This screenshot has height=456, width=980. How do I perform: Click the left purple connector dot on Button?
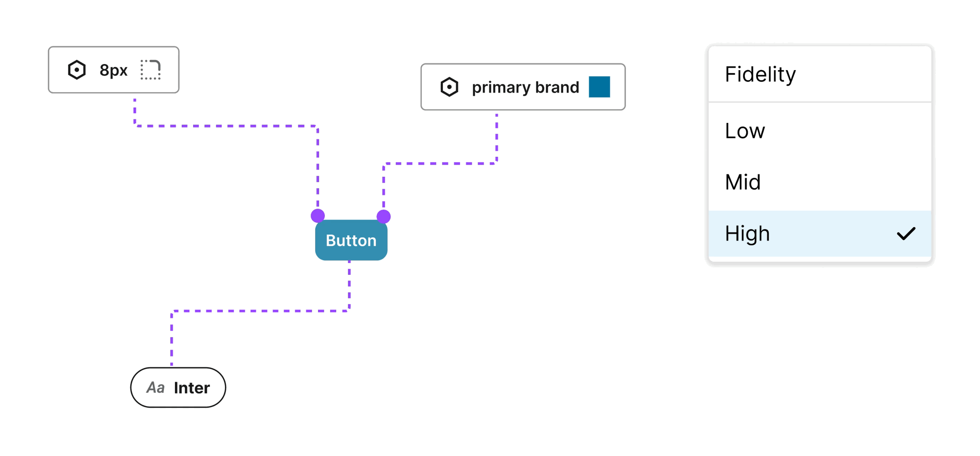(318, 216)
